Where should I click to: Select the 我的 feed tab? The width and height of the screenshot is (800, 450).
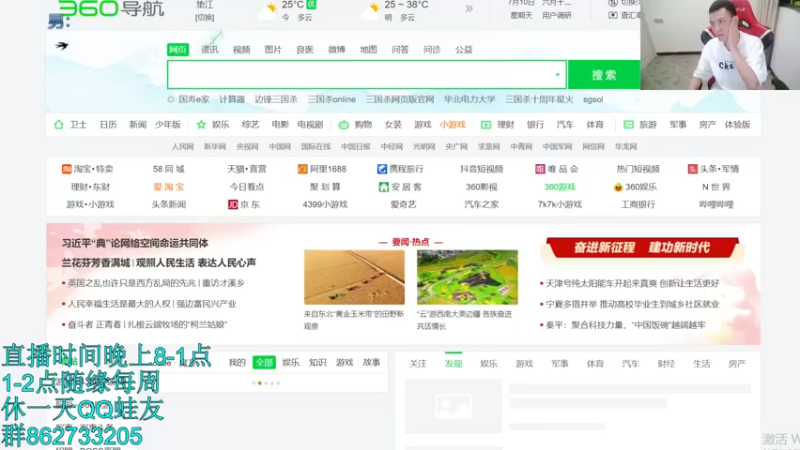(x=237, y=362)
